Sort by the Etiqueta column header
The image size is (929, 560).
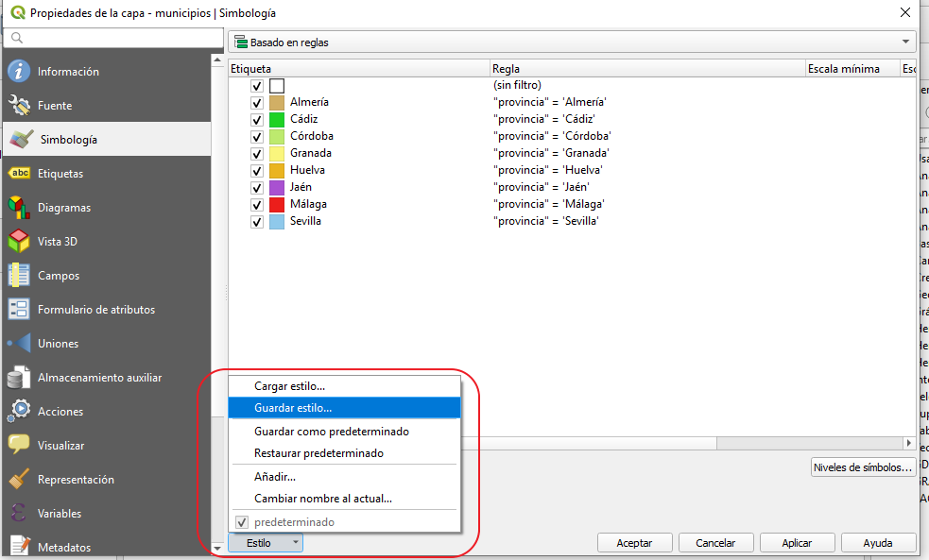tap(360, 69)
